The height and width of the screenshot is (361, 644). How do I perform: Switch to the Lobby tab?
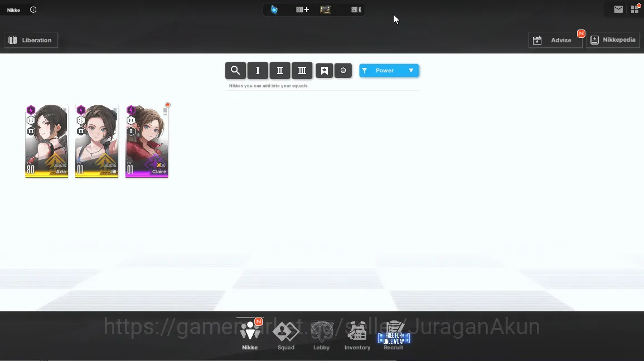[x=322, y=336]
